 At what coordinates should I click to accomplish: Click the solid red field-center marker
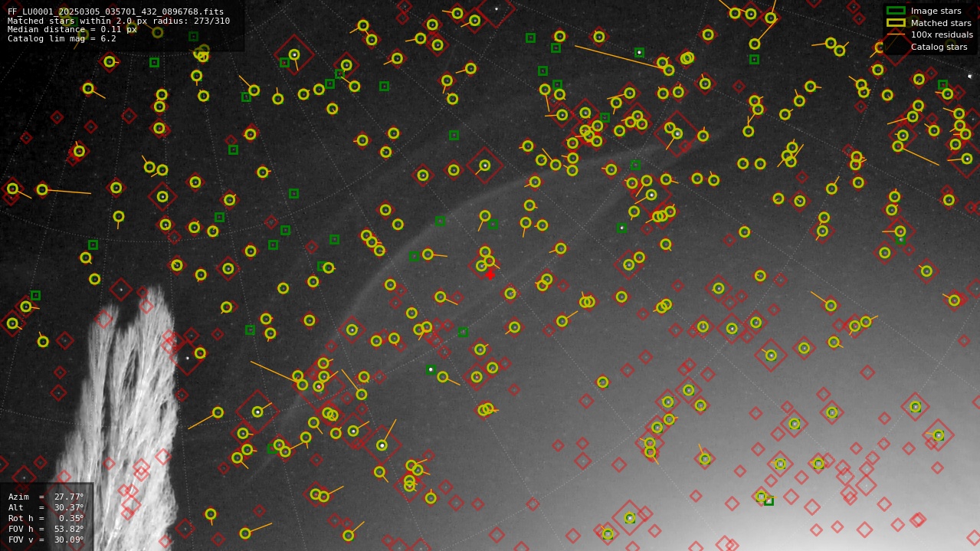[x=490, y=274]
